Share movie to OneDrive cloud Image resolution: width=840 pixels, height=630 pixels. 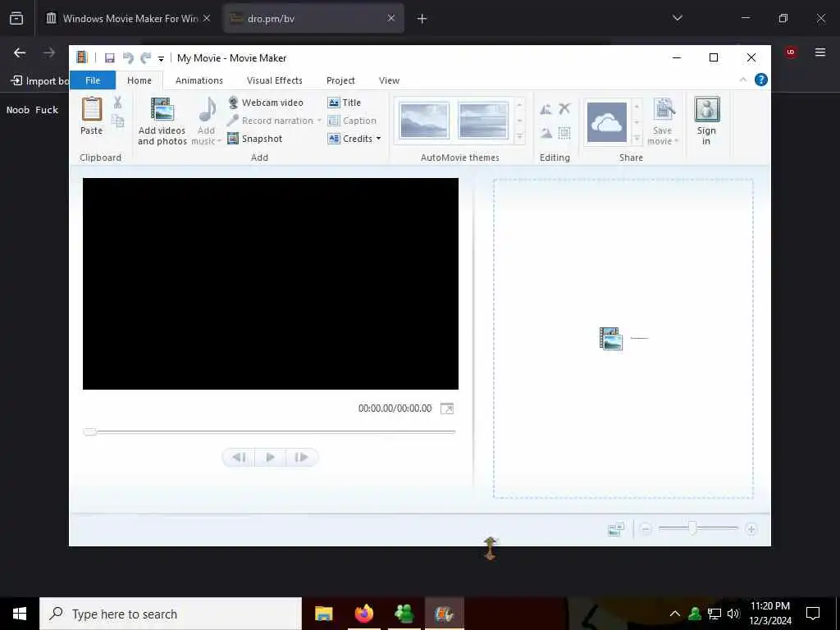[607, 122]
